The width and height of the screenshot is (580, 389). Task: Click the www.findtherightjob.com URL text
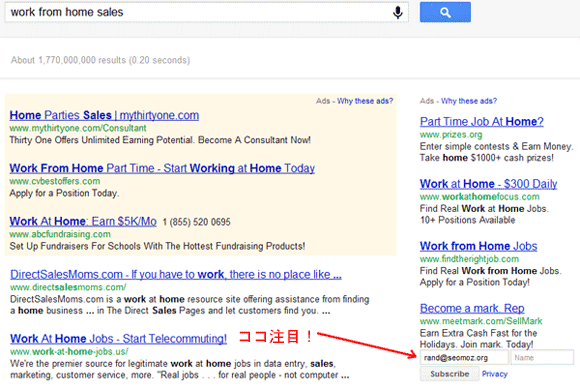469,258
